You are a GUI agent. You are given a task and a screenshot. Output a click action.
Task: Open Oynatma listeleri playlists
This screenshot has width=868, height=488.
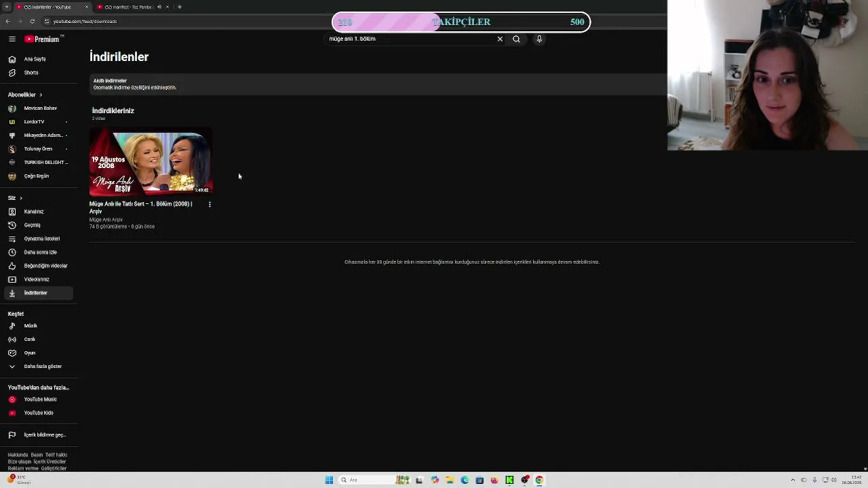click(39, 239)
